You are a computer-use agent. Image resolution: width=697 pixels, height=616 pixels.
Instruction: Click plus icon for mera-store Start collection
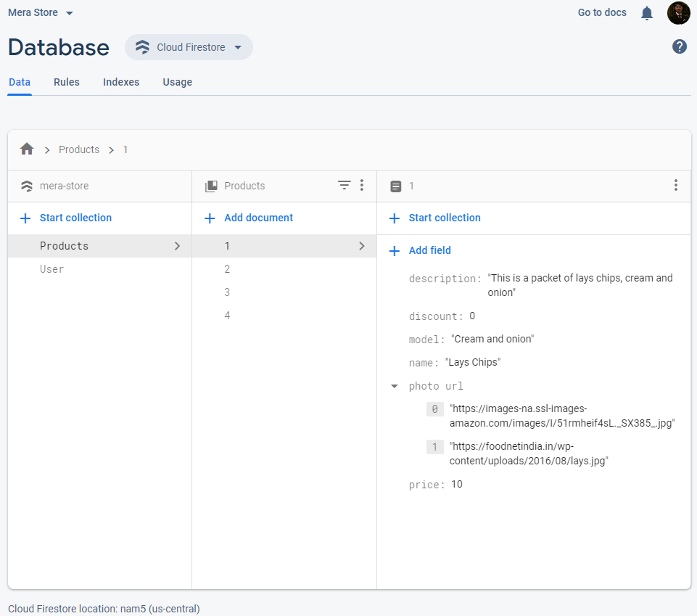[25, 218]
